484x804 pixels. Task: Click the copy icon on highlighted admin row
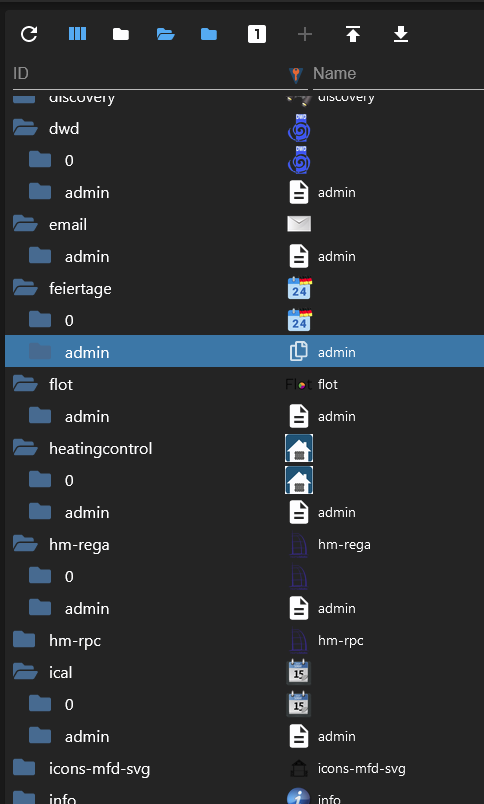click(x=299, y=351)
